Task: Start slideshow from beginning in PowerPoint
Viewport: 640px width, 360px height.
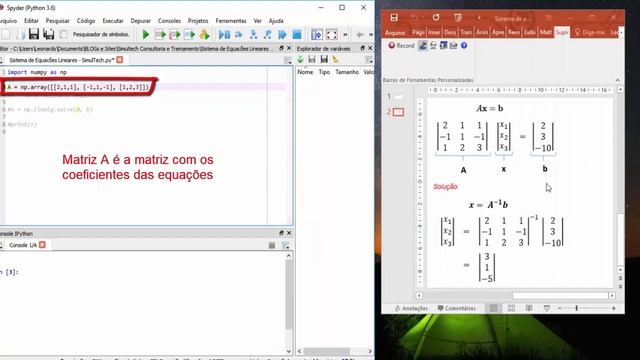Action: pos(458,18)
